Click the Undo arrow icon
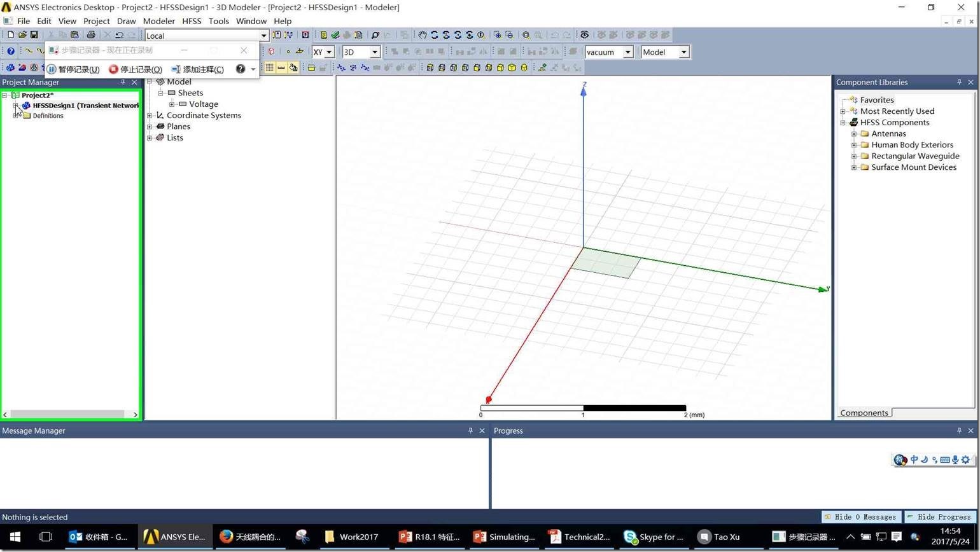 coord(119,35)
